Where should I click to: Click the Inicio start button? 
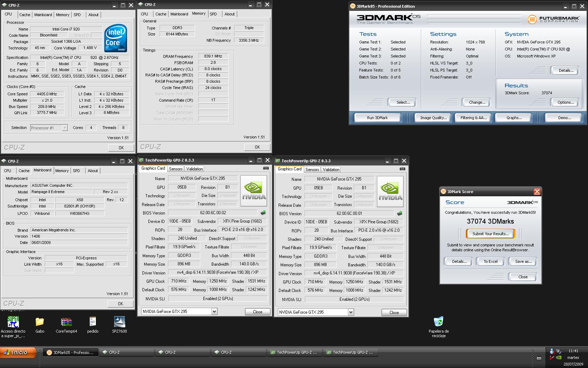click(18, 352)
